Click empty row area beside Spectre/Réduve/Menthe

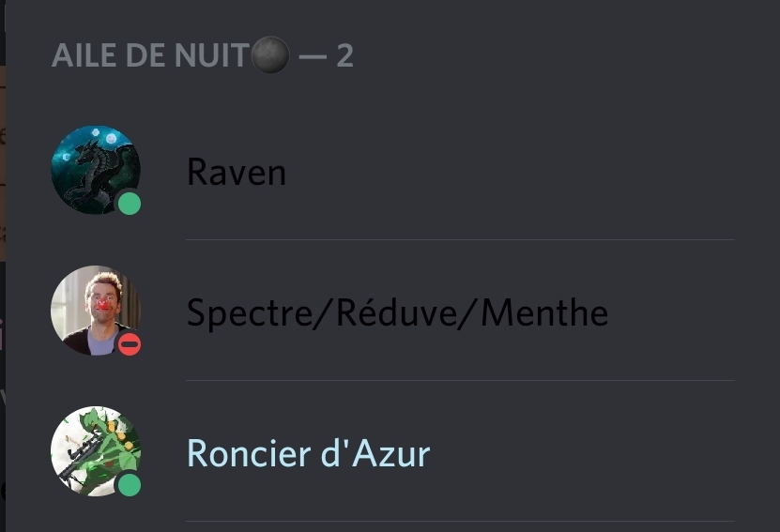[676, 312]
